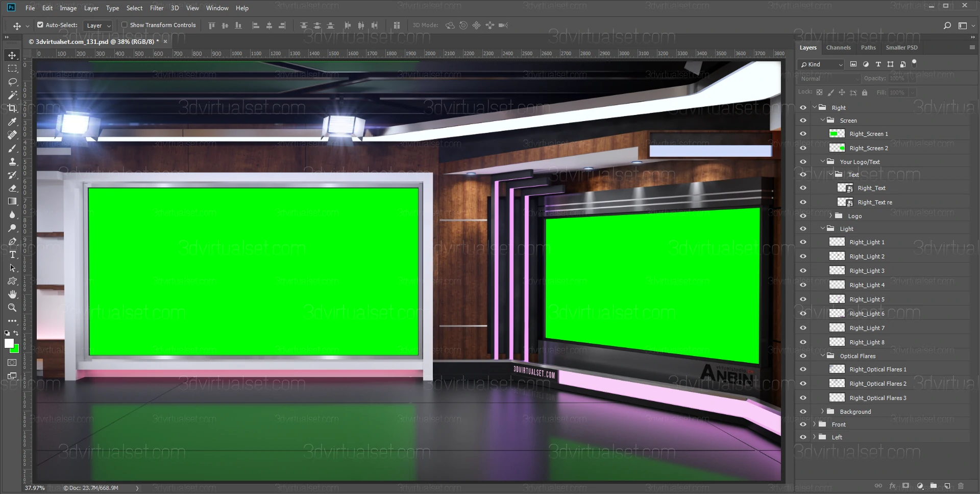Close the 3dvirtualset.com_131.psd document tab
This screenshot has width=980, height=494.
coord(165,42)
